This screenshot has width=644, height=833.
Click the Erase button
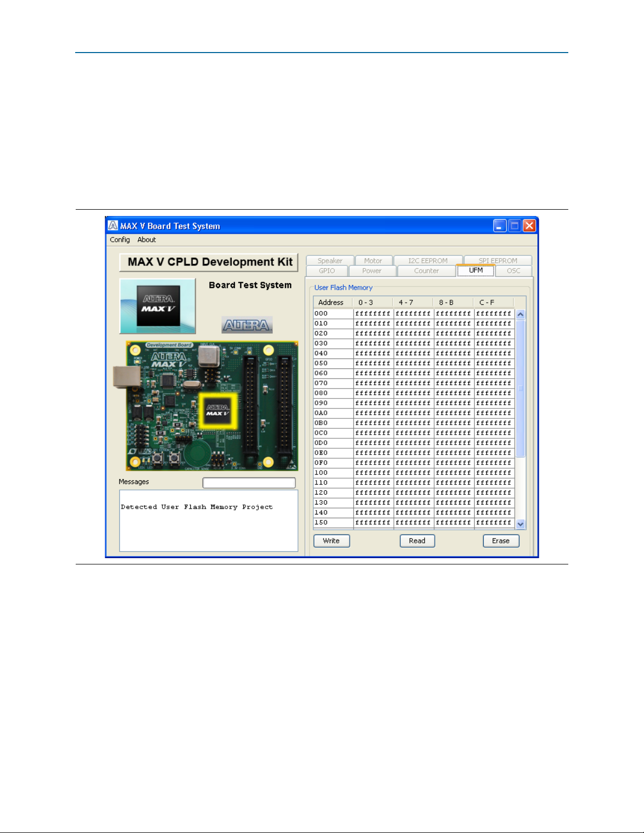point(501,541)
